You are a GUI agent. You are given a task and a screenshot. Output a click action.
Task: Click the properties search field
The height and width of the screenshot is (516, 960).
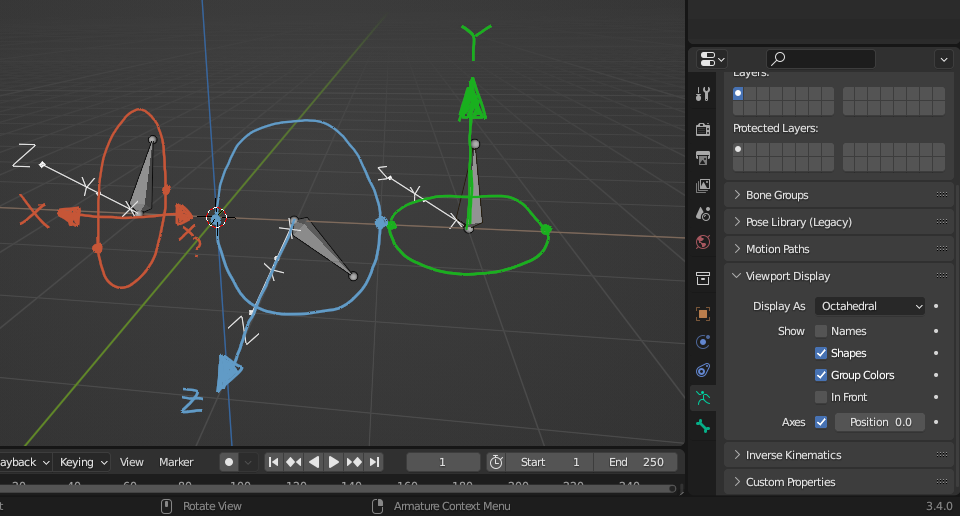coord(820,59)
